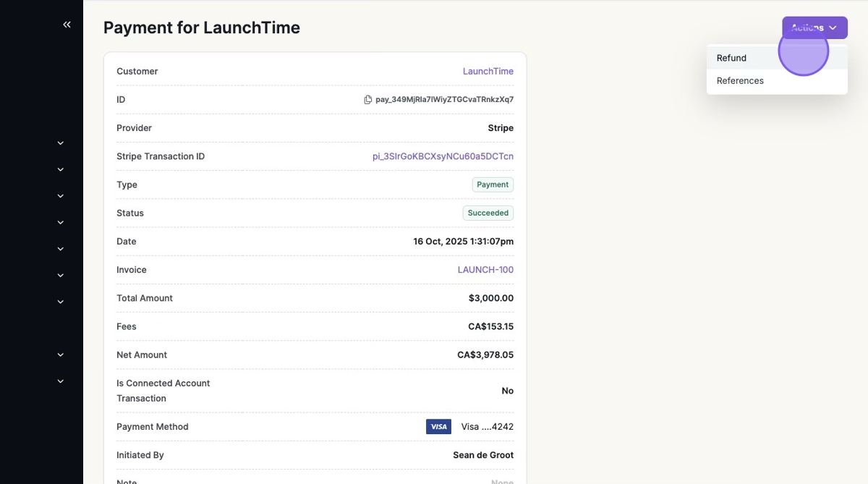
Task: Click the provider value 'Stripe'
Action: click(x=501, y=128)
